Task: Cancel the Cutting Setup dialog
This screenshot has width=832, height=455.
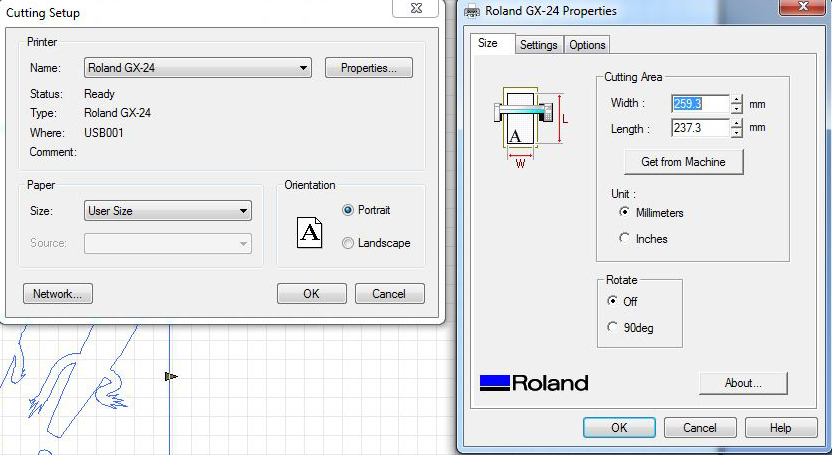Action: [x=389, y=294]
